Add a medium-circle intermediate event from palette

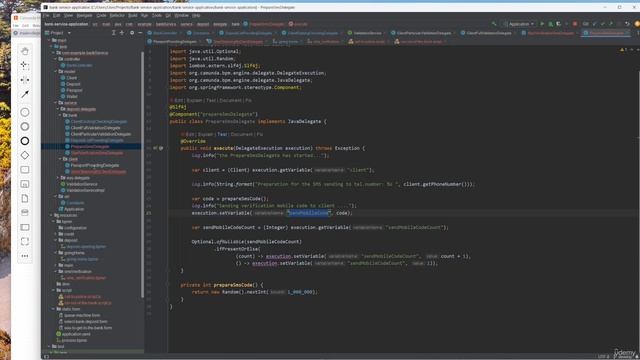coord(25,127)
